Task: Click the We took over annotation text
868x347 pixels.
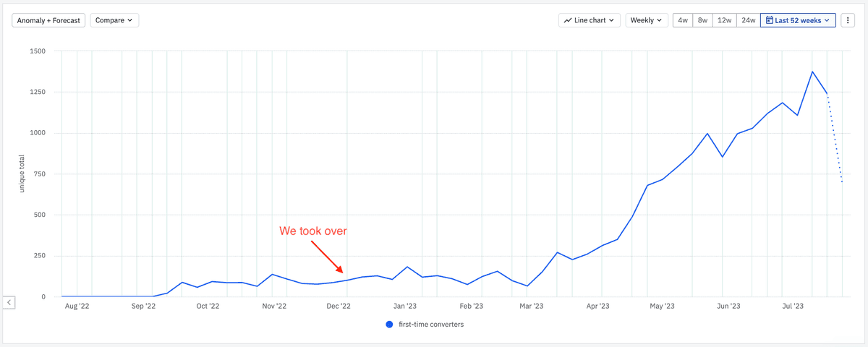Action: click(314, 231)
